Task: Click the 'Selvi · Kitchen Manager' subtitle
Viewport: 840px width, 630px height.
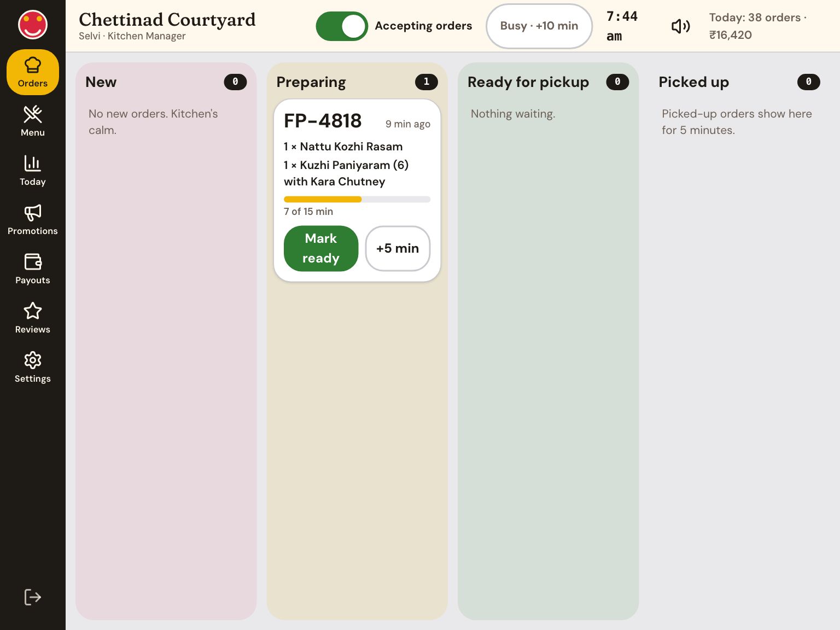Action: [132, 36]
